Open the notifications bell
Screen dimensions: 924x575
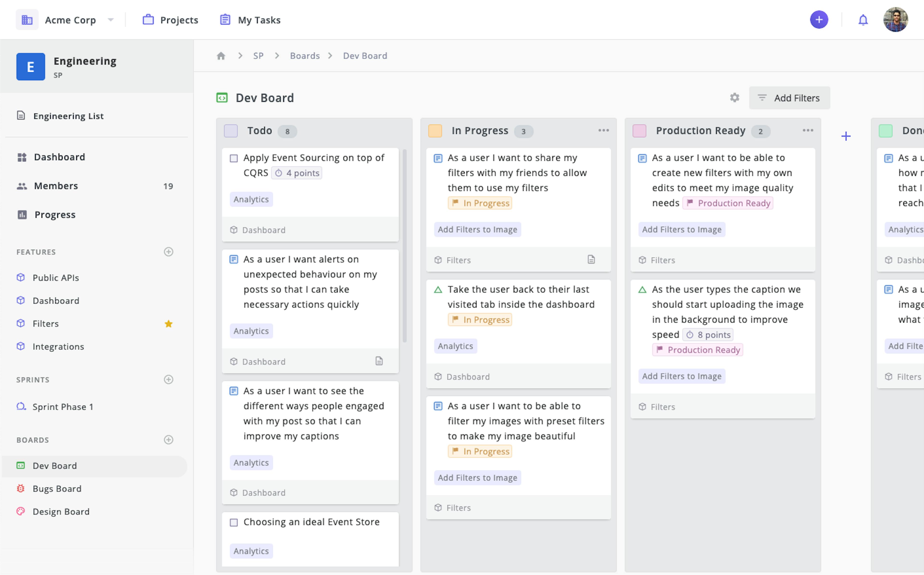click(863, 20)
